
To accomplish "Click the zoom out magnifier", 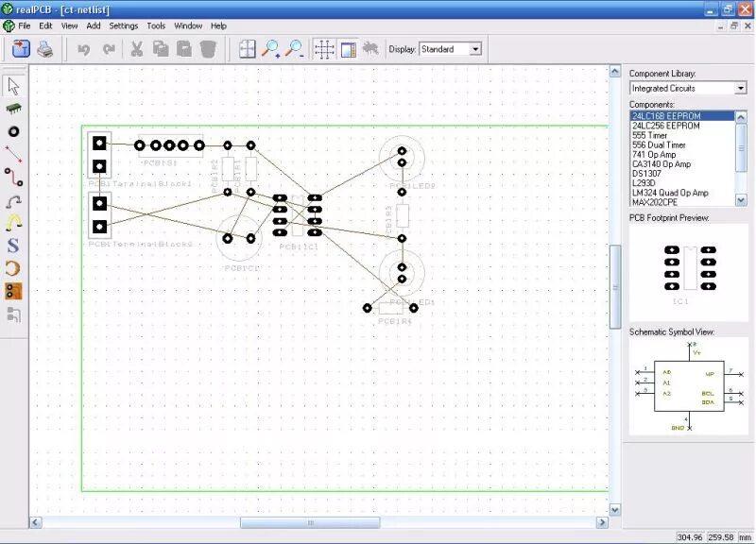I will [x=294, y=49].
